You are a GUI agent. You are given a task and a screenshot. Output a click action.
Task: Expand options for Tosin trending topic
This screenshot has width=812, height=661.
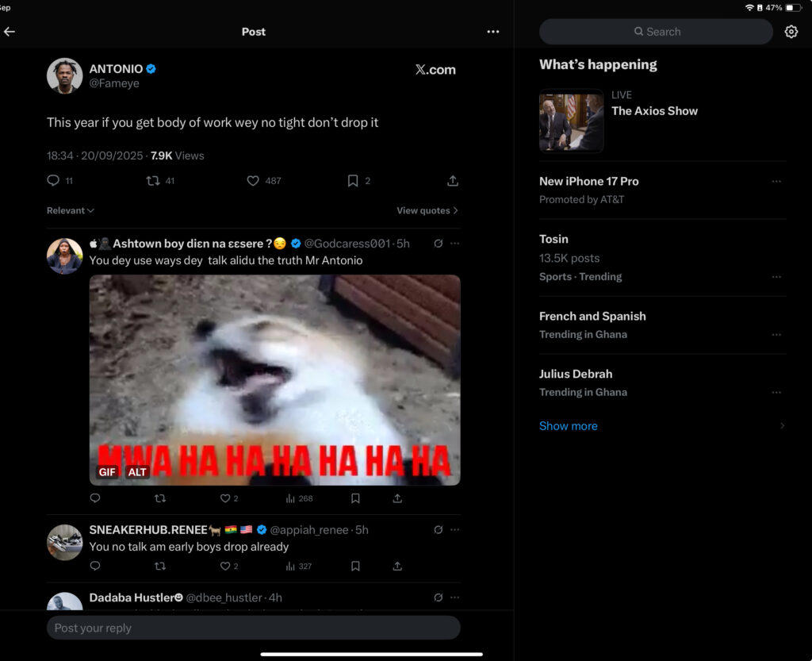click(x=776, y=277)
